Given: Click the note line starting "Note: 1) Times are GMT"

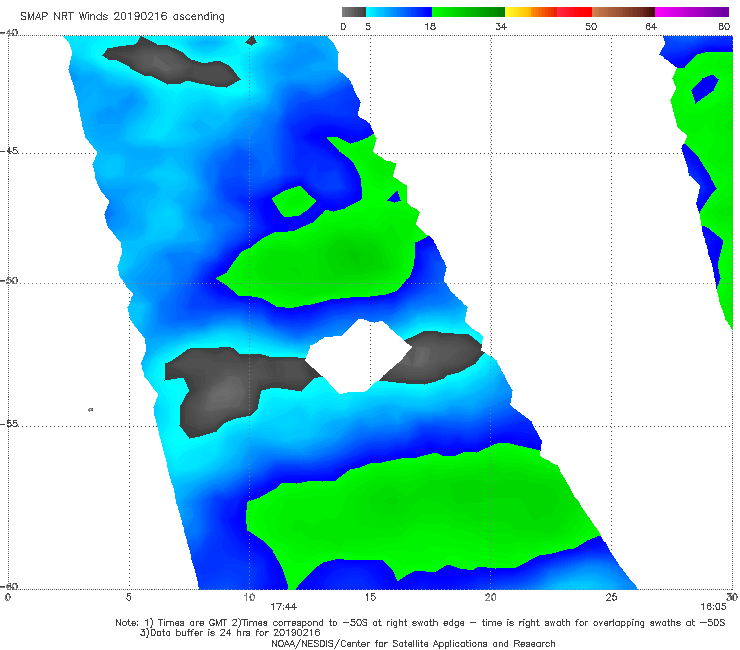Looking at the screenshot, I should click(420, 623).
